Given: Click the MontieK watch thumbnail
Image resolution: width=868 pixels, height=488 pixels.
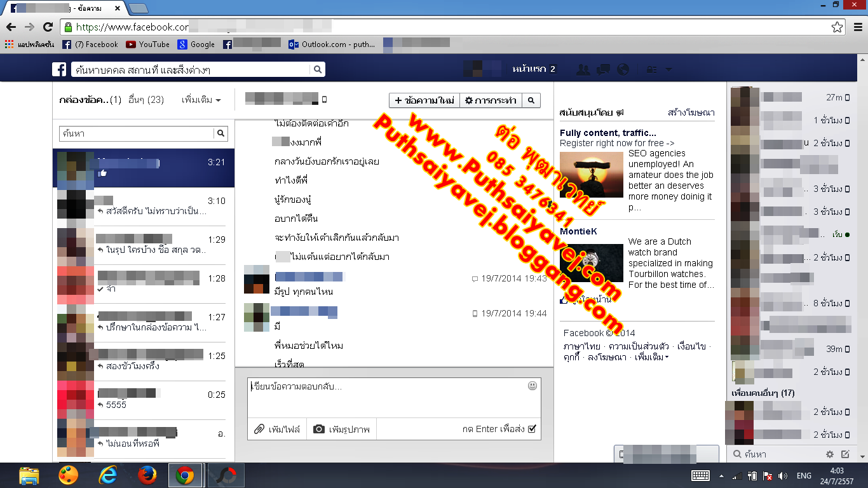Looking at the screenshot, I should [x=592, y=263].
